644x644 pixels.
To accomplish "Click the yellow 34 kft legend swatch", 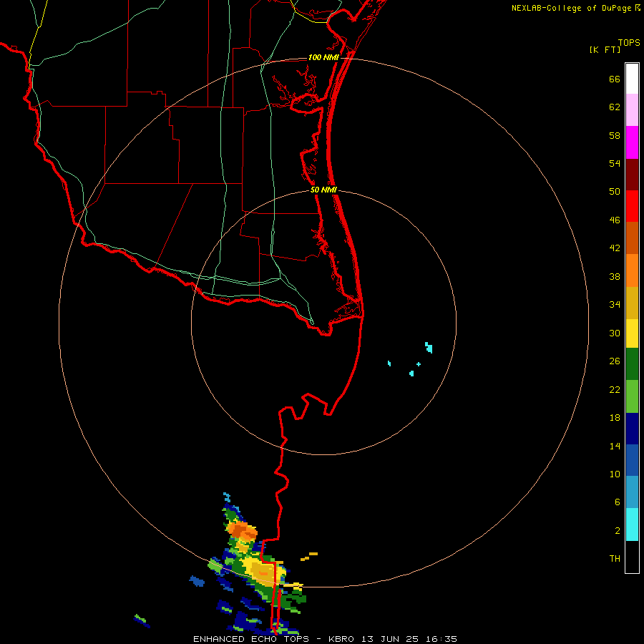I will 632,333.
